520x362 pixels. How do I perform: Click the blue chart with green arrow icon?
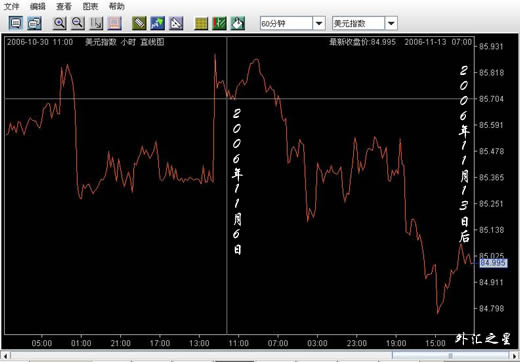[x=157, y=23]
